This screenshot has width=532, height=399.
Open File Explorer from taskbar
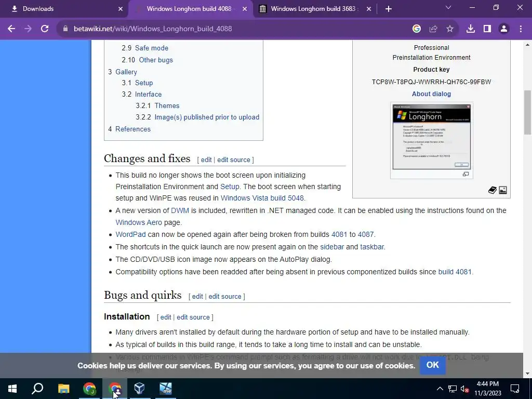pyautogui.click(x=63, y=389)
